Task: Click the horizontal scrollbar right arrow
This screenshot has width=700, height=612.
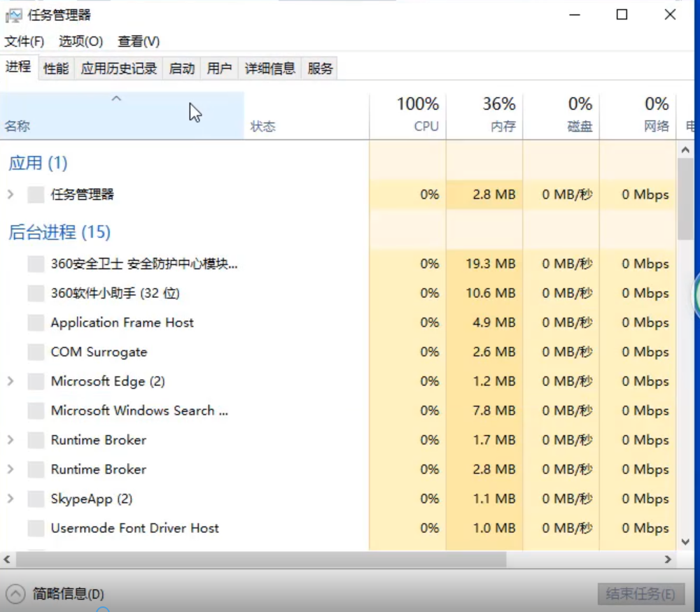Action: [x=668, y=560]
